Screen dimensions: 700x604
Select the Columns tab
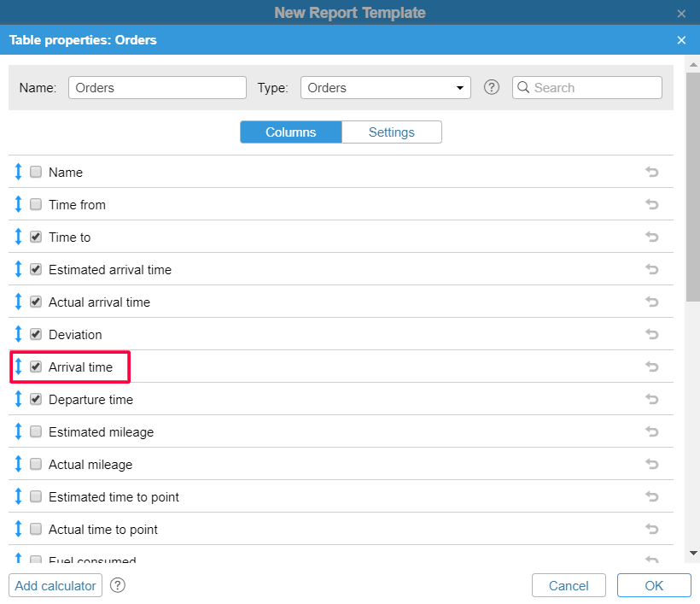290,132
